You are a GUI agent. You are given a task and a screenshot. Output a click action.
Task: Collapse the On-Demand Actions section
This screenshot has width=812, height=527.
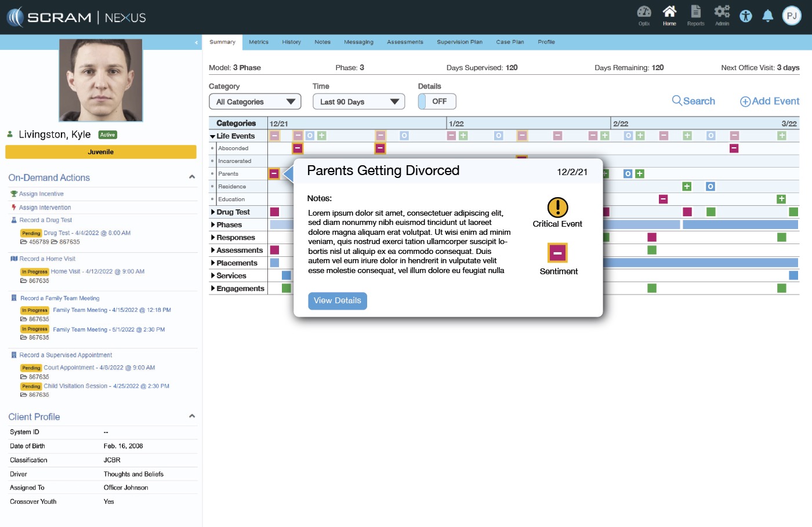tap(192, 177)
